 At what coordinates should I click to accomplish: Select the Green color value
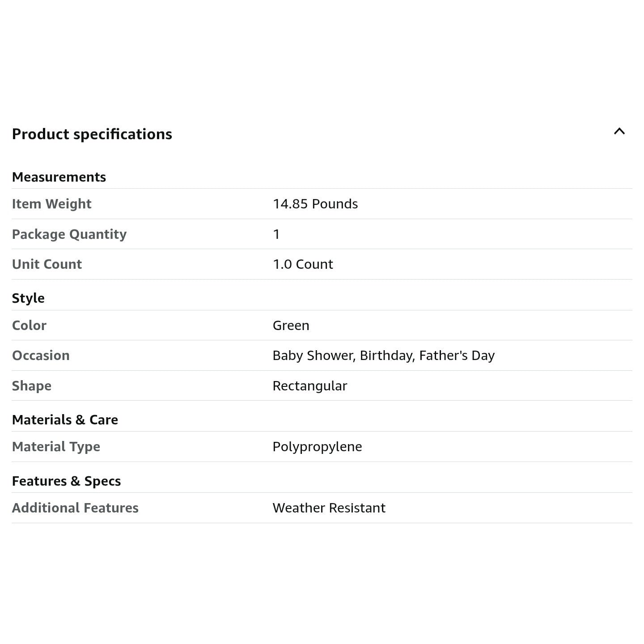coord(291,326)
